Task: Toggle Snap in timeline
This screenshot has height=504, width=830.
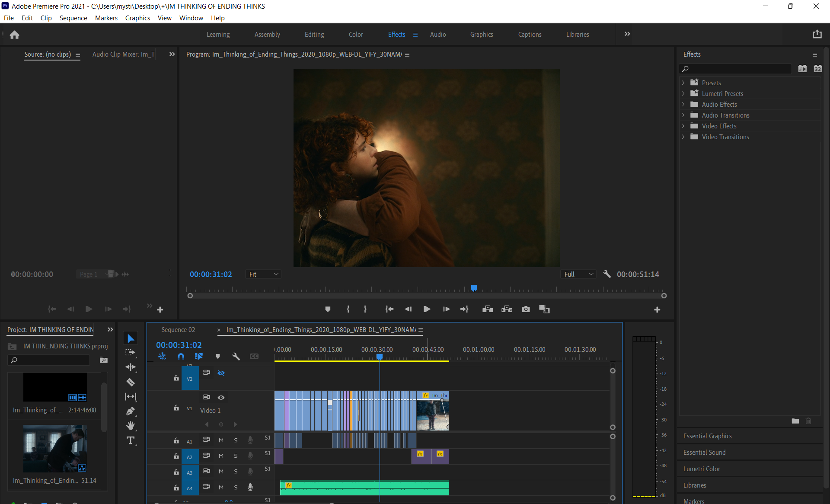Action: pos(181,356)
